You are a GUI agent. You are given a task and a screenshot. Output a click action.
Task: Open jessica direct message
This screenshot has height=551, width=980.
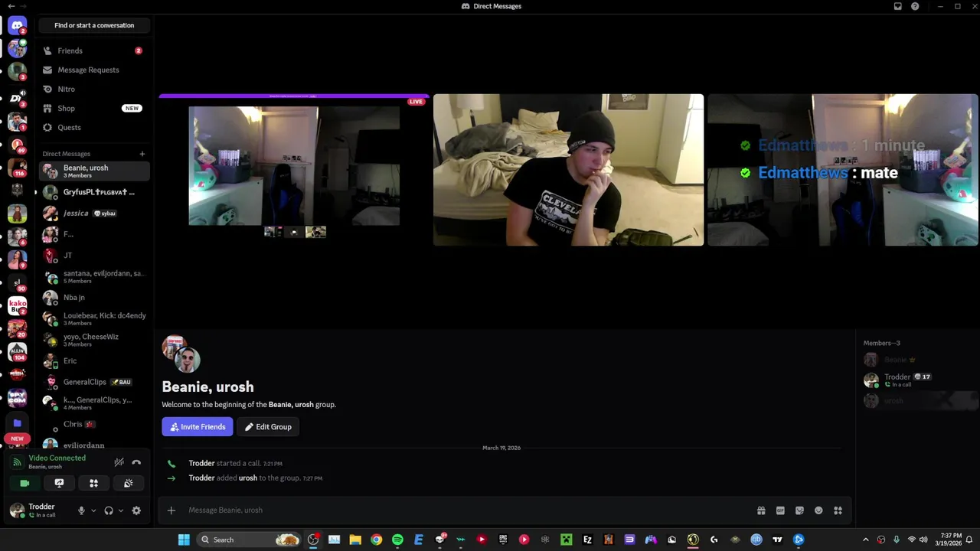tap(94, 213)
